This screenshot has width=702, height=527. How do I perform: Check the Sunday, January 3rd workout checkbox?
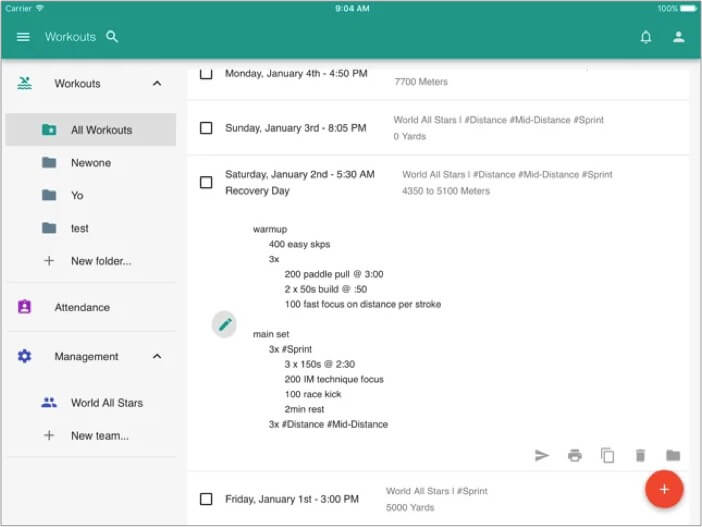coord(206,128)
